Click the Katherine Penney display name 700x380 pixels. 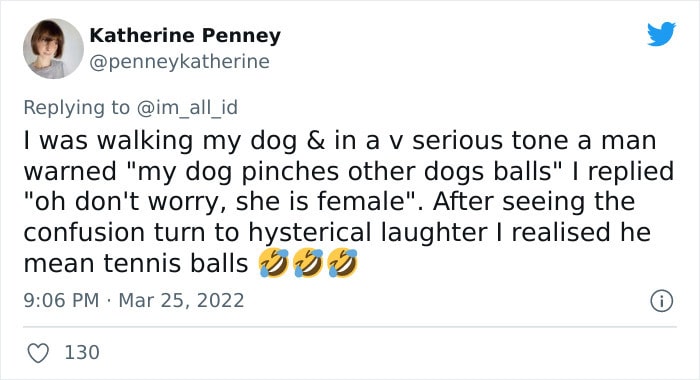185,35
